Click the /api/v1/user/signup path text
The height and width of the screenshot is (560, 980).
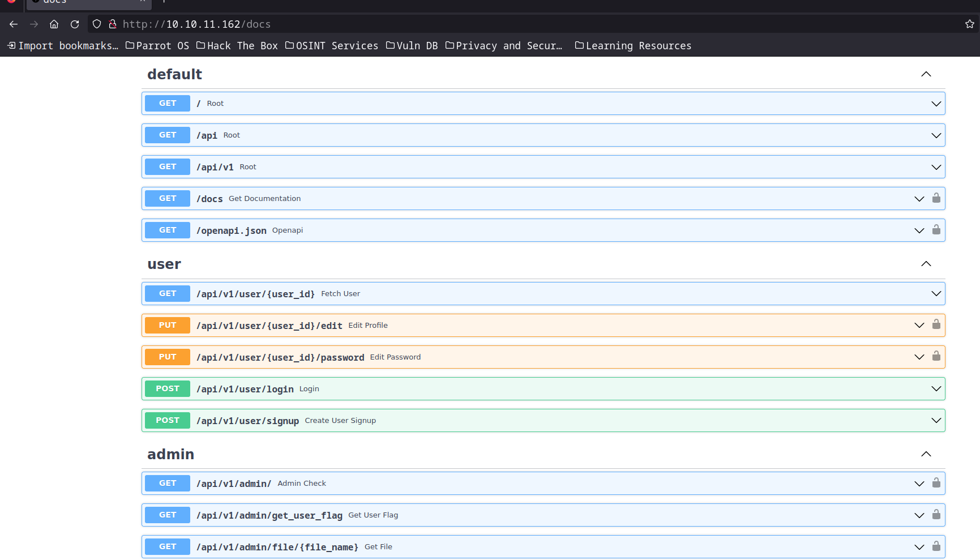(247, 421)
